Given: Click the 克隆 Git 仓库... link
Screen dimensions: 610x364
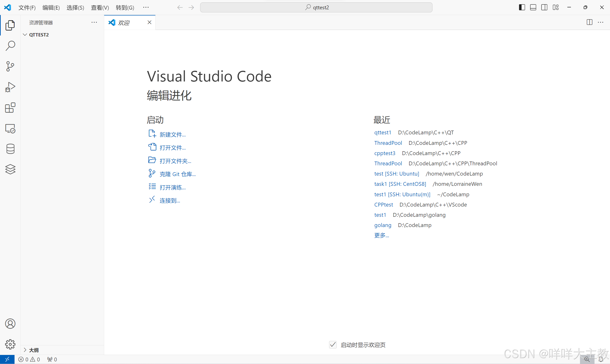Looking at the screenshot, I should pos(178,174).
